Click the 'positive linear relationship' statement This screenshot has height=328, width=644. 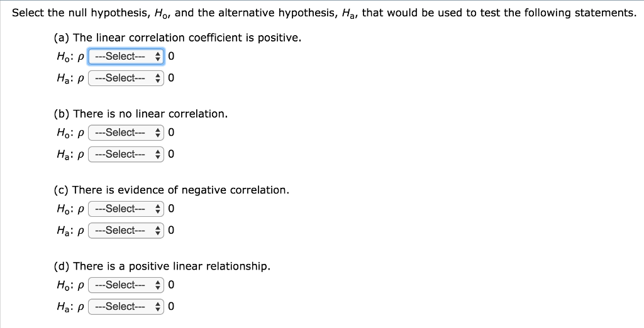coord(162,266)
